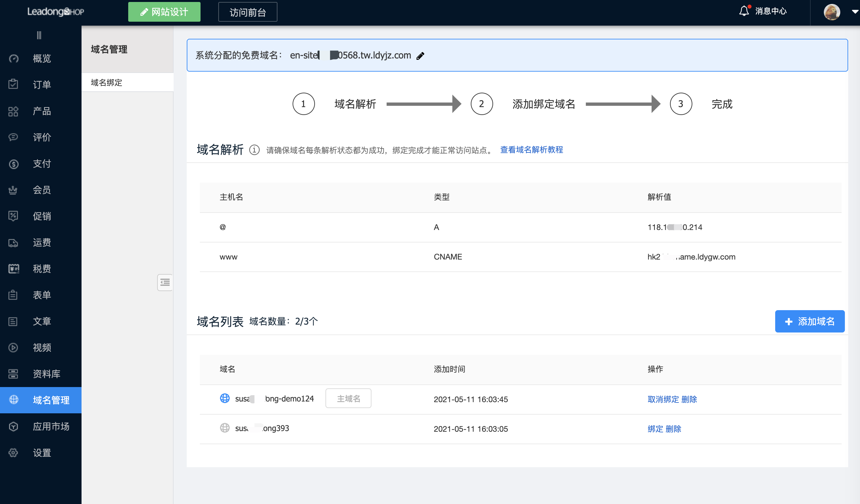Click the 添加域名 add domain button
This screenshot has width=860, height=504.
click(x=809, y=321)
